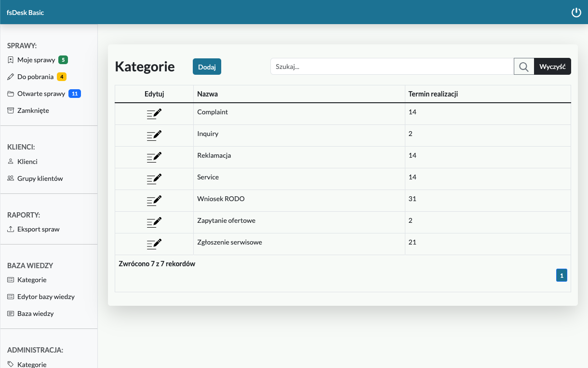Click the power logout icon

(576, 13)
